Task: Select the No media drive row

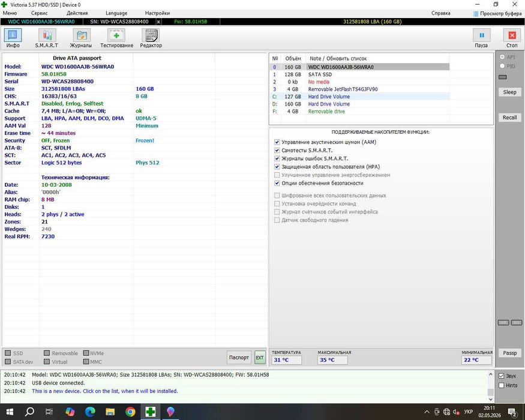Action: tap(359, 82)
